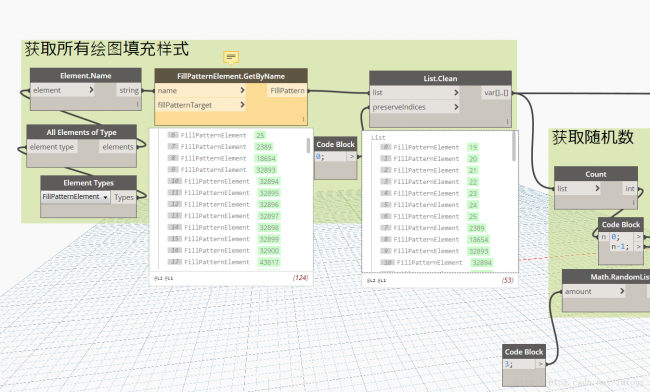Click the > output of the 3; Code Block
The height and width of the screenshot is (392, 650).
pos(540,364)
